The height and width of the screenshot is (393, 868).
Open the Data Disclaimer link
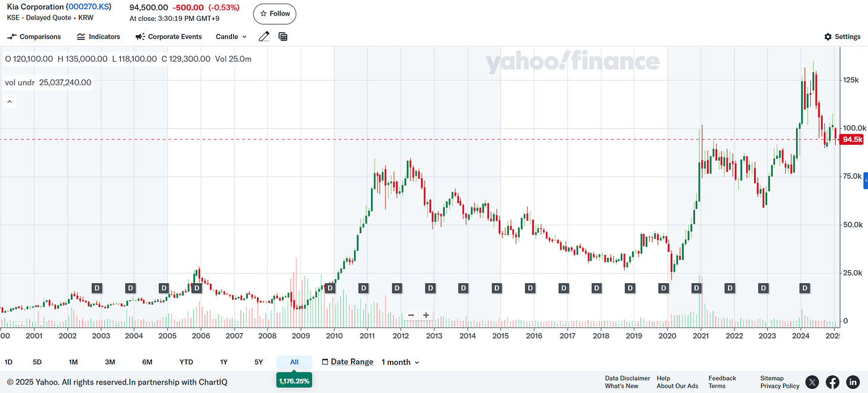[x=627, y=378]
